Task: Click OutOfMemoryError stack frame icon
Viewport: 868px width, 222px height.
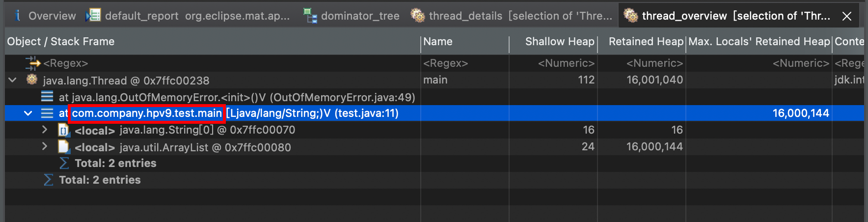Action: pyautogui.click(x=47, y=96)
